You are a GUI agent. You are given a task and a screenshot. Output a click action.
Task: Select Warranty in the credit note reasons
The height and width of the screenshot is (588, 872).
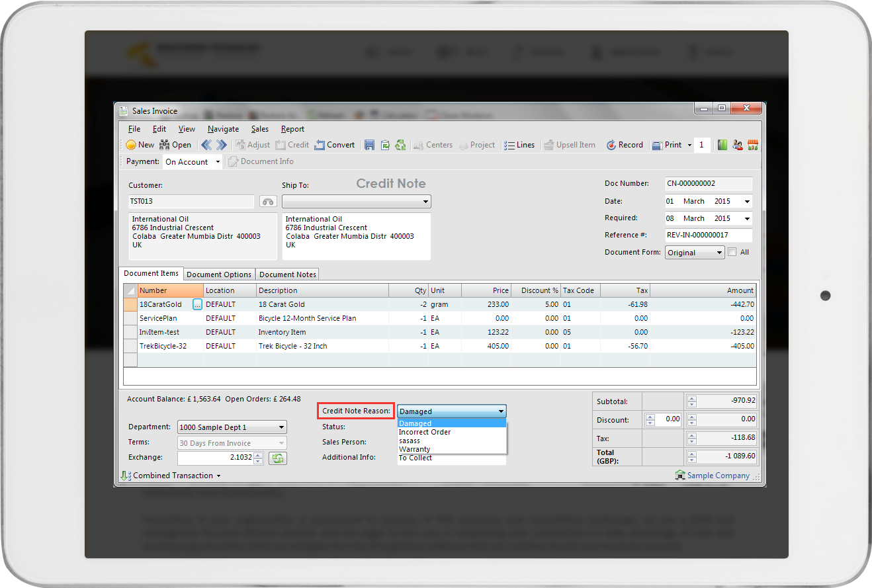click(x=415, y=449)
